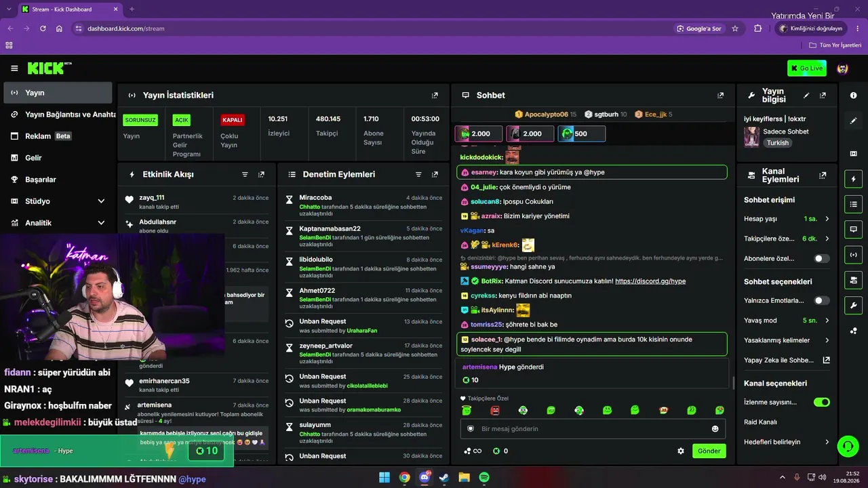Toggle the stream stats rail icon
The image size is (868, 488).
coord(853,254)
